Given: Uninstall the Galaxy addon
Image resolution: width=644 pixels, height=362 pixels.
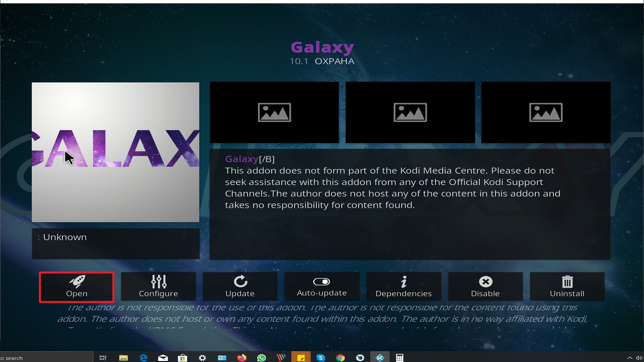Looking at the screenshot, I should pyautogui.click(x=567, y=287).
